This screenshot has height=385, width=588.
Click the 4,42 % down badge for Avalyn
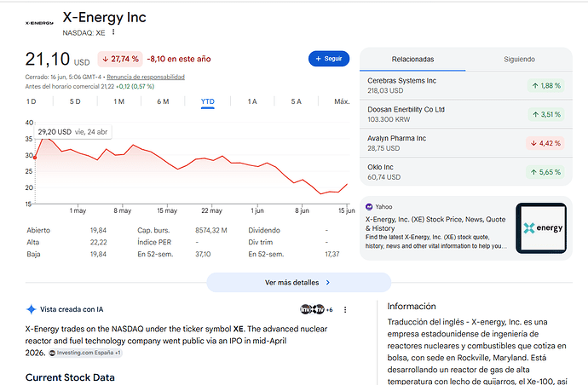point(545,143)
